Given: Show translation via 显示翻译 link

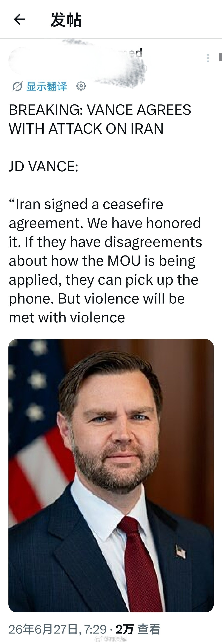Looking at the screenshot, I should pos(46,86).
